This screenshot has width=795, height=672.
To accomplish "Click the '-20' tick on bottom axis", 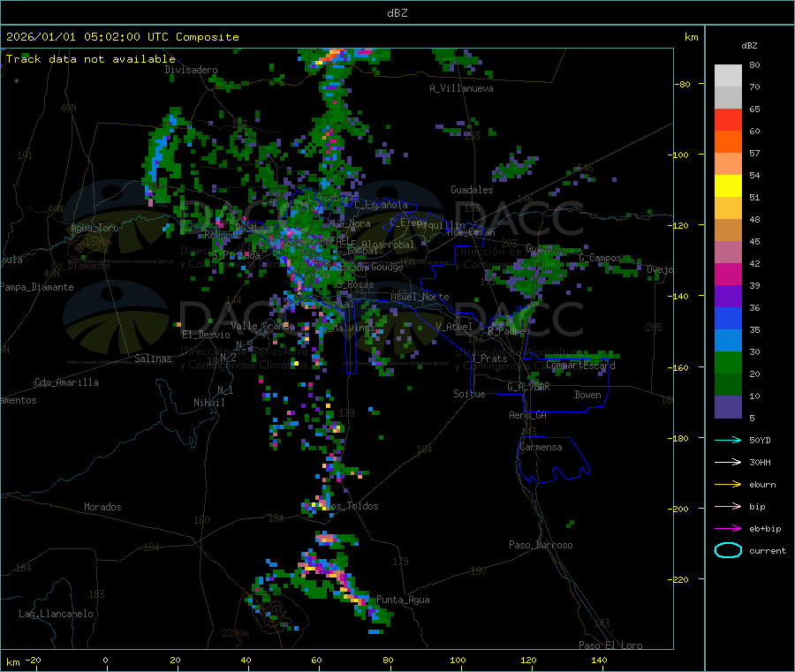I will click(x=33, y=660).
